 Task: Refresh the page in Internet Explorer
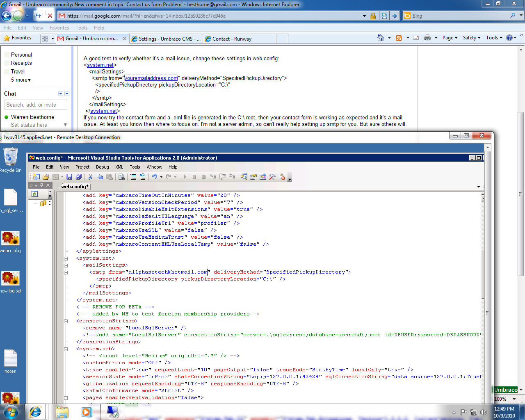pos(38,16)
